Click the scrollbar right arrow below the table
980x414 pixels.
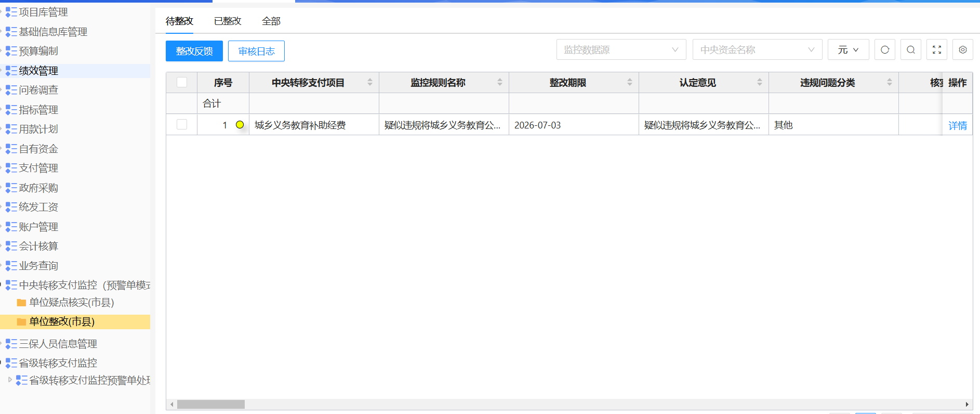[x=967, y=404]
